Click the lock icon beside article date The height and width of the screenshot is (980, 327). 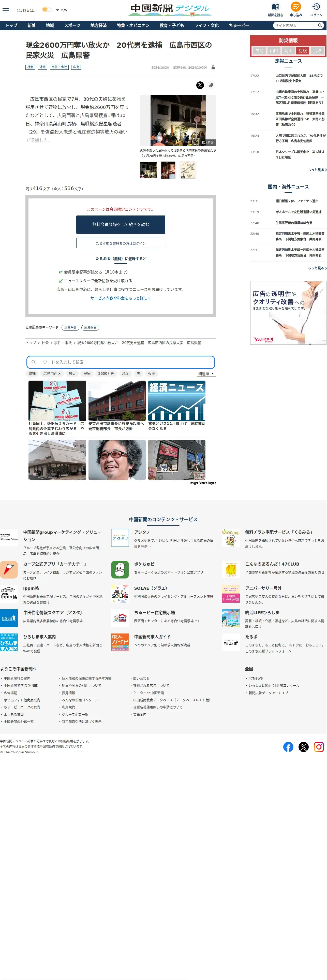click(x=213, y=67)
